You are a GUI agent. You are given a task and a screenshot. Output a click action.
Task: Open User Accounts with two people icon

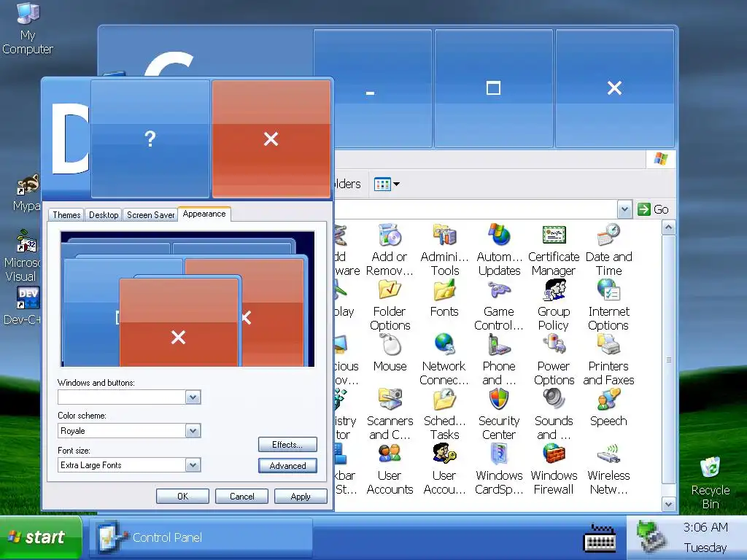tap(390, 454)
